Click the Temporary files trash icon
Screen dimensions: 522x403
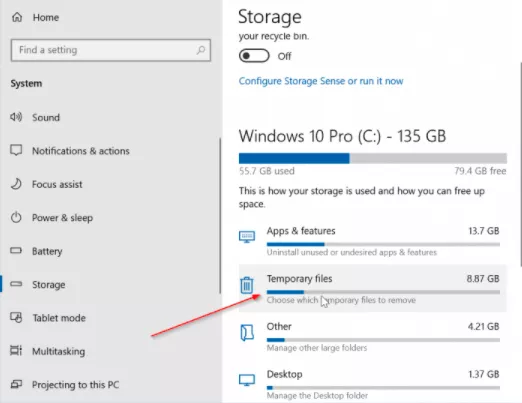click(247, 285)
